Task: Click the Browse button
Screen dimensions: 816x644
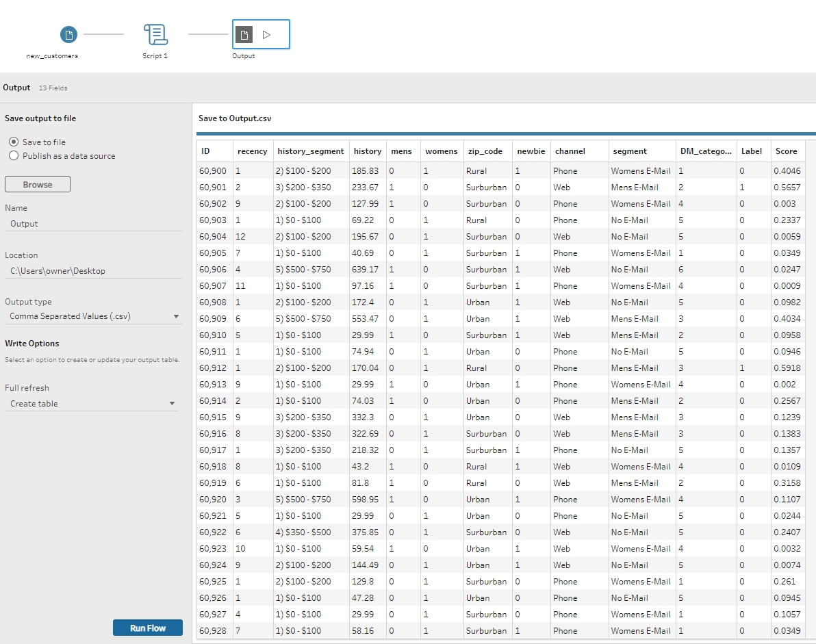Action: (x=38, y=185)
